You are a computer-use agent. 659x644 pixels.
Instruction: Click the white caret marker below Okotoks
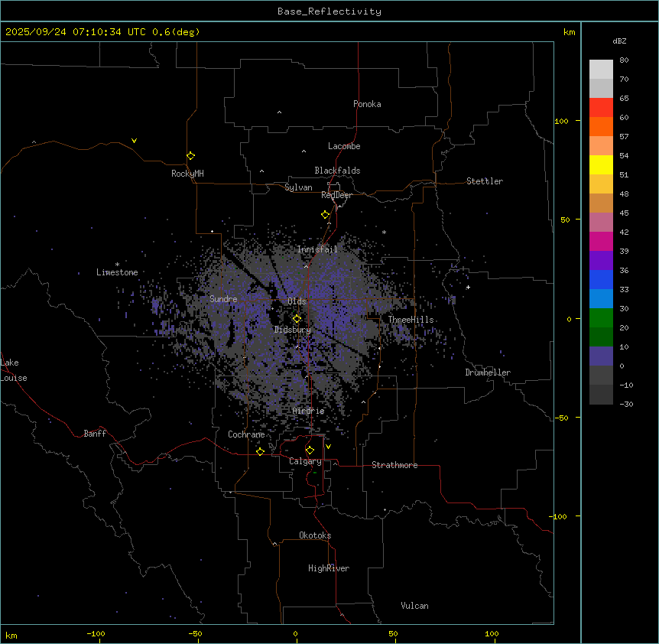point(274,544)
